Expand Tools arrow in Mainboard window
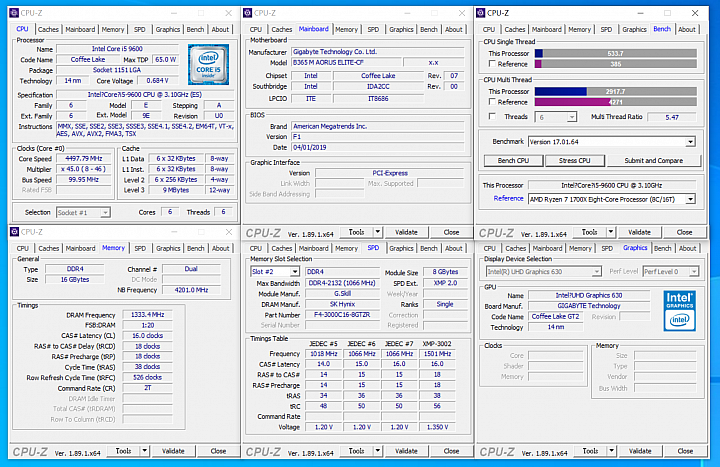 click(377, 232)
